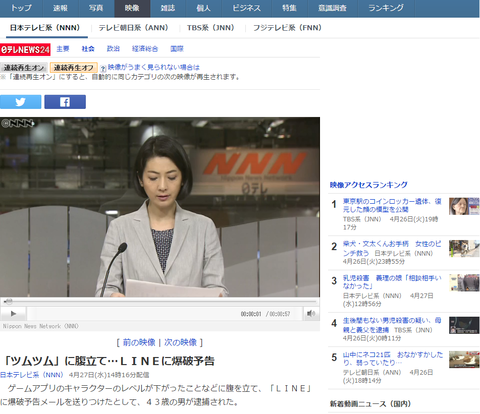The height and width of the screenshot is (414, 480).
Task: Open the 写真 navigation tab
Action: [x=96, y=8]
